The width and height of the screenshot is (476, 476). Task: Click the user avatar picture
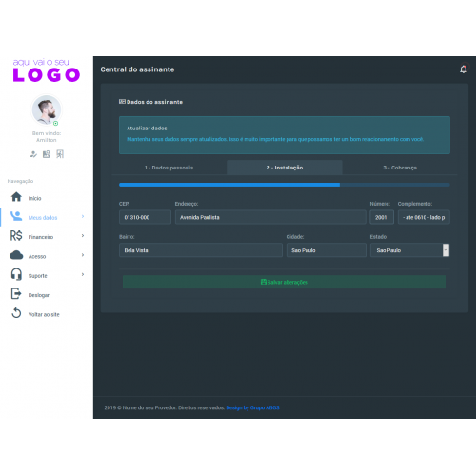47,110
